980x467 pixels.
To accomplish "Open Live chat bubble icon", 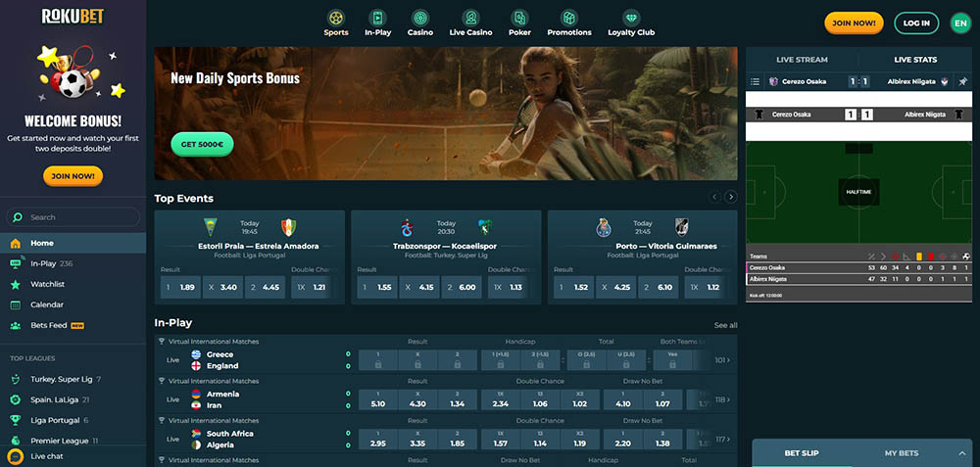I will pos(16,456).
